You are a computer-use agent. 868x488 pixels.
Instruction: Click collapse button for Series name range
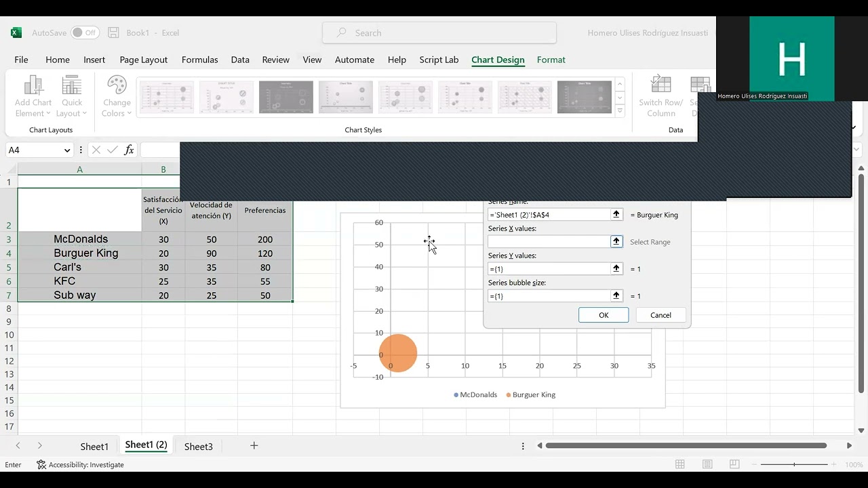click(616, 214)
